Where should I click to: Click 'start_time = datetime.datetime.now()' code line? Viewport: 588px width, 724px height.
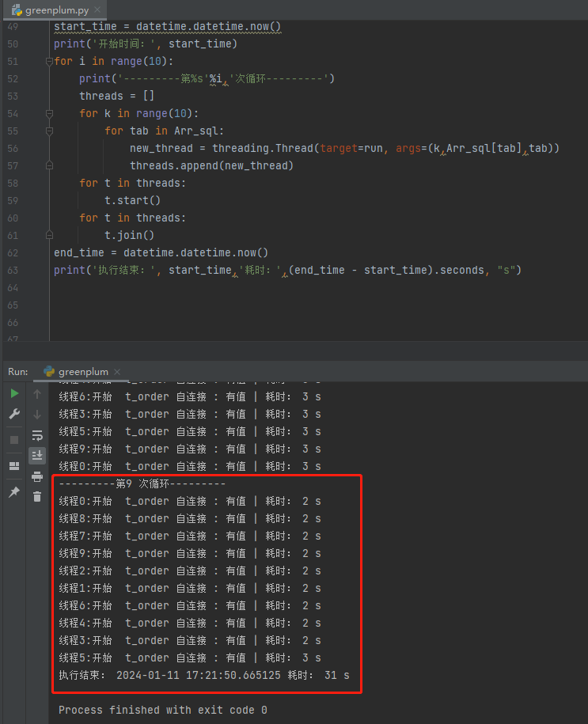(x=167, y=27)
